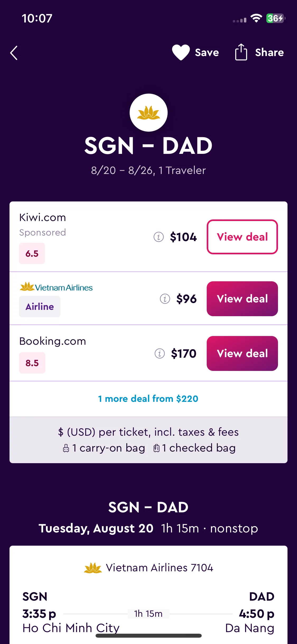Tap the Airline tag under Vietnam Airlines
Image resolution: width=297 pixels, height=644 pixels.
(40, 307)
